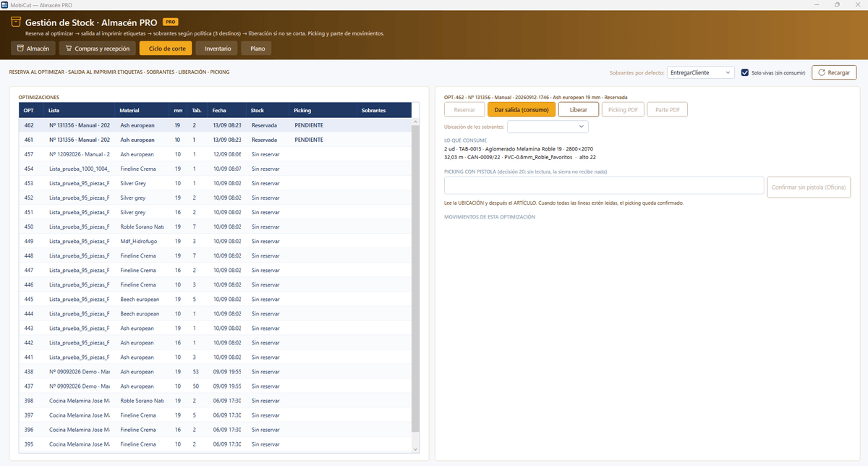Click the refresh icon on the Recargar button
868x466 pixels.
(822, 72)
